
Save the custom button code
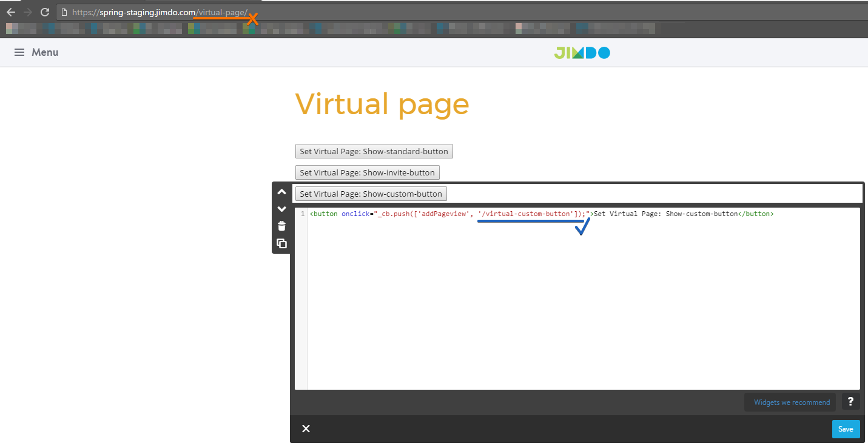coord(846,429)
